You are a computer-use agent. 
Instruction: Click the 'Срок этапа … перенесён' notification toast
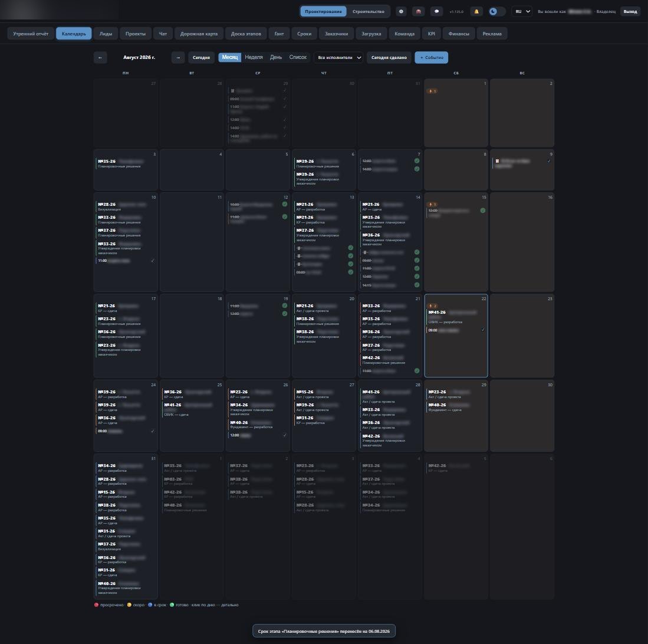[324, 631]
